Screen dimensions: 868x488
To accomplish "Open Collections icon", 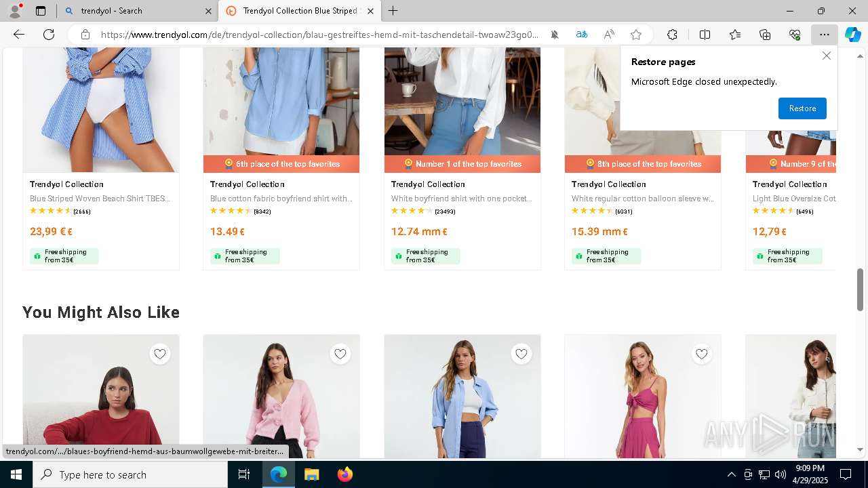I will pyautogui.click(x=765, y=35).
